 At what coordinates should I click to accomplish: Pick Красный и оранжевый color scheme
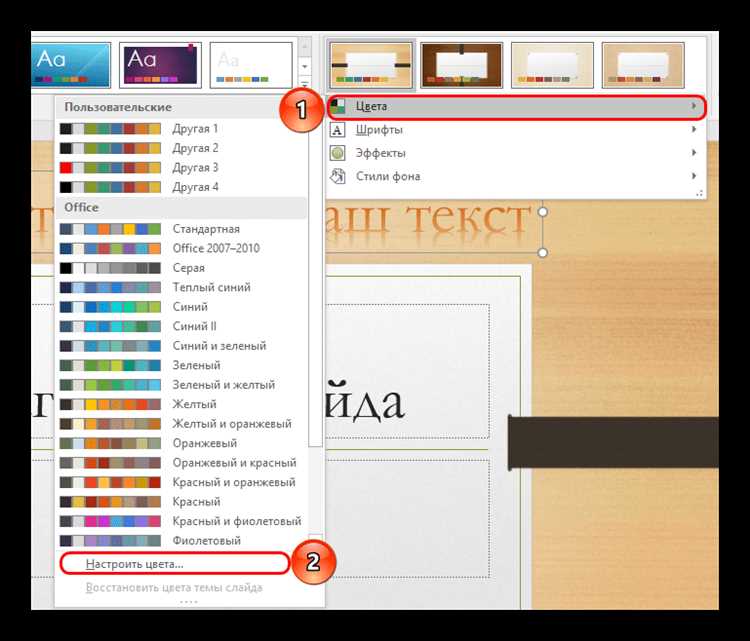pos(182,482)
